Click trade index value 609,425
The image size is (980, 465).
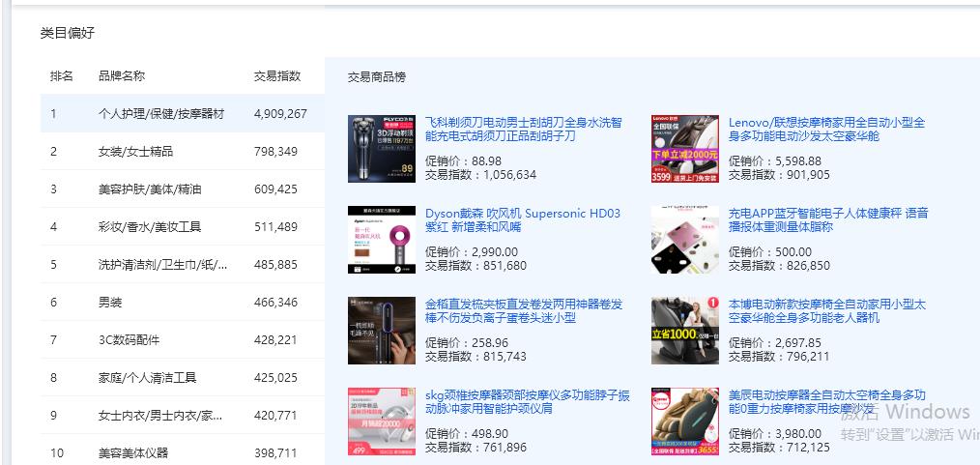(x=275, y=189)
